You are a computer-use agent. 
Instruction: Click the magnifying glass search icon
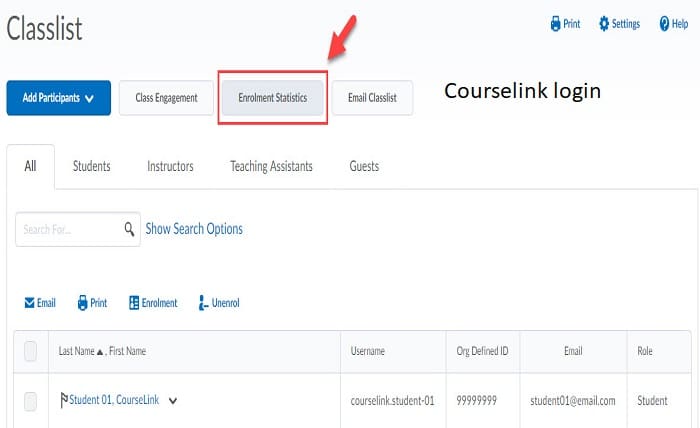point(129,229)
